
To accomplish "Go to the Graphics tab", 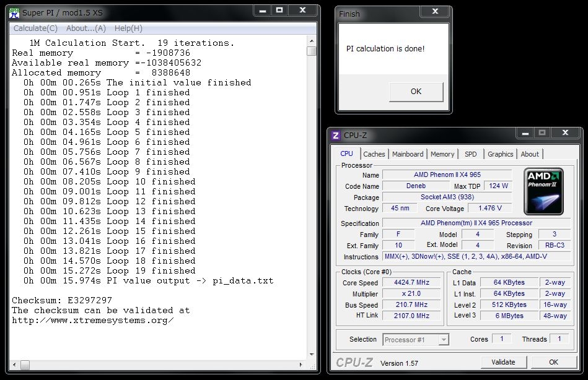I will (500, 154).
